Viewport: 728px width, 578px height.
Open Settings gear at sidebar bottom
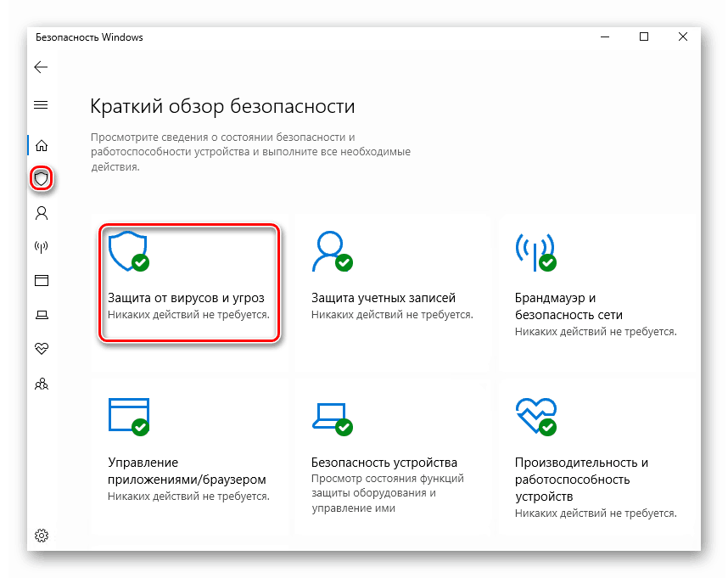point(42,536)
